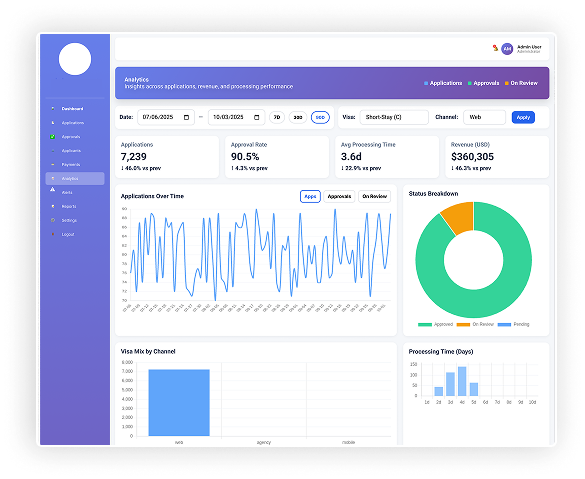Click the orange On Review donut segment
Screen dimensions: 585x479
(461, 217)
